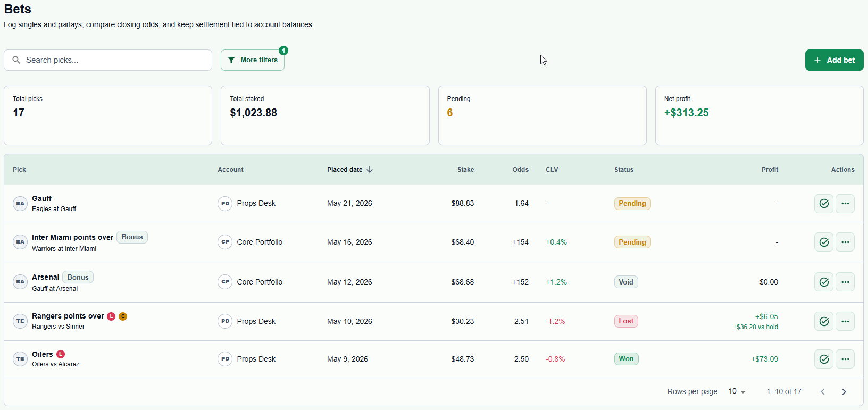Click the PD account icon on Oilers row
868x410 pixels.
coord(225,359)
